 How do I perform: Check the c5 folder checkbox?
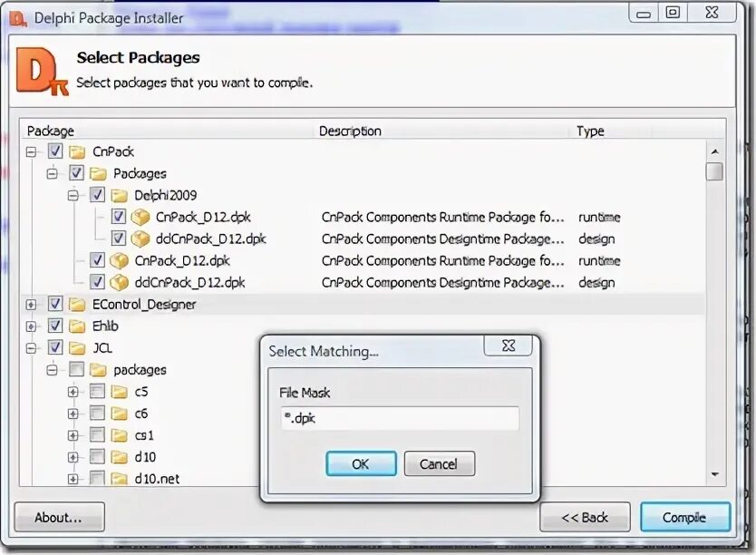[x=97, y=391]
